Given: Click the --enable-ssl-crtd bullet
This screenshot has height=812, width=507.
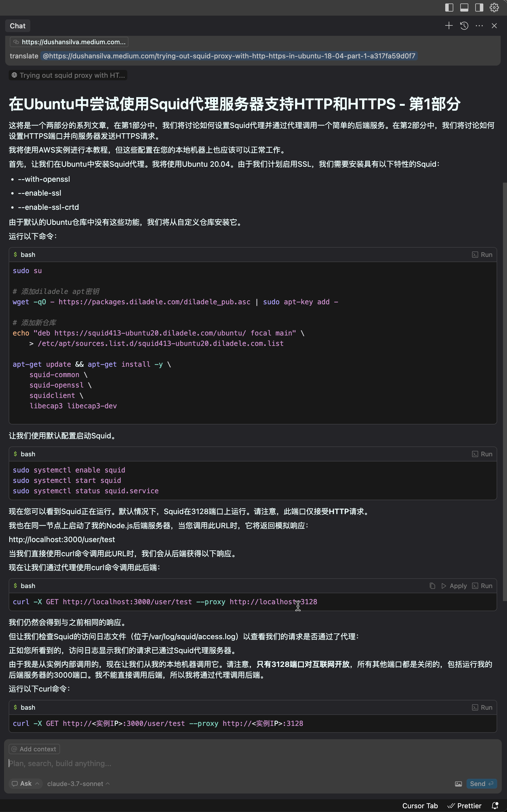Looking at the screenshot, I should pos(48,207).
